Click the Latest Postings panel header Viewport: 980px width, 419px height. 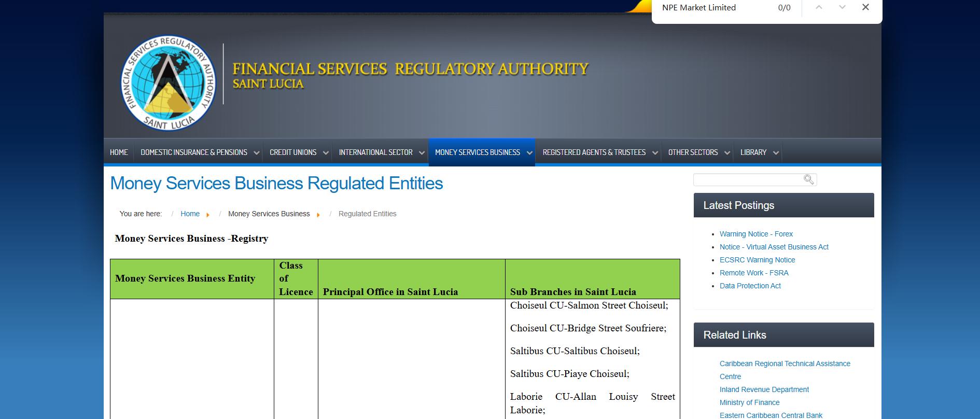click(x=783, y=205)
